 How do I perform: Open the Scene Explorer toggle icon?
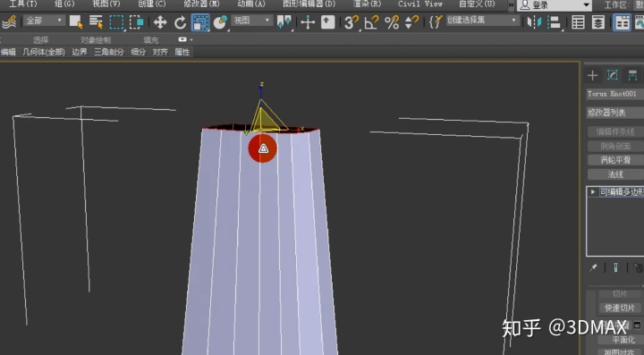[578, 22]
